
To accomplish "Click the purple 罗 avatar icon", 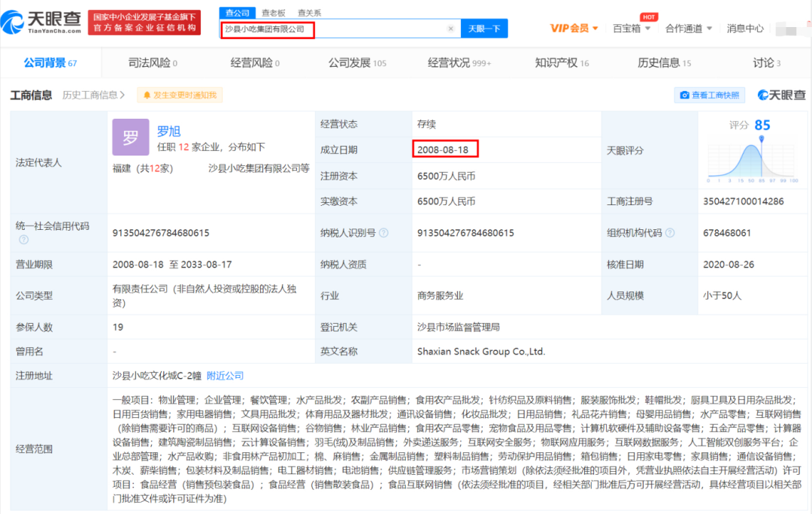I will tap(131, 138).
